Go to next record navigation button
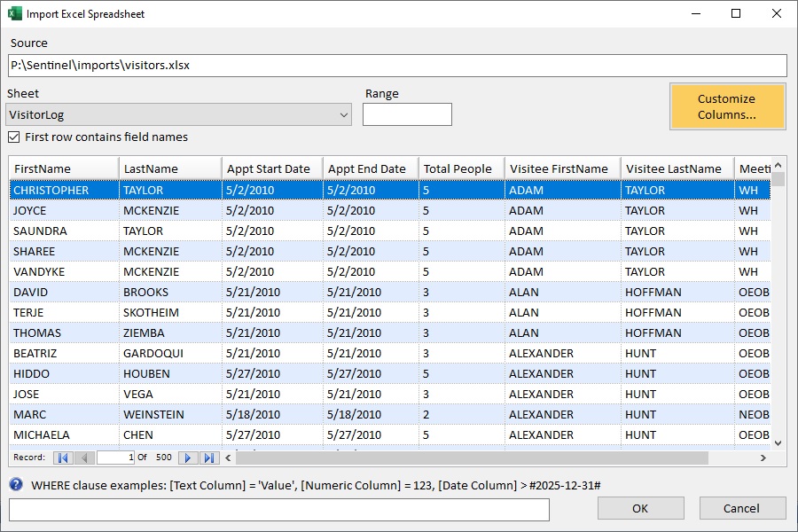This screenshot has height=532, width=798. coord(188,458)
